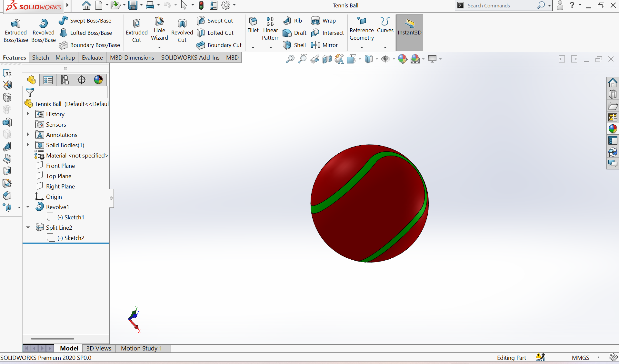The image size is (619, 364).
Task: Click the Fillet feature icon
Action: pos(253,22)
